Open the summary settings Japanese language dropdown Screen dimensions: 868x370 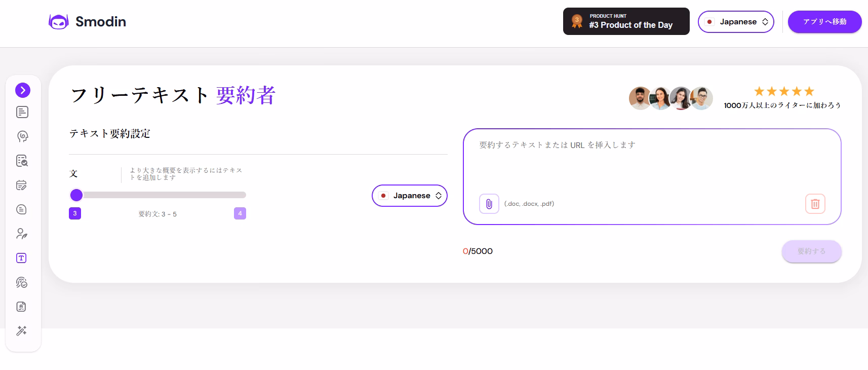(409, 196)
